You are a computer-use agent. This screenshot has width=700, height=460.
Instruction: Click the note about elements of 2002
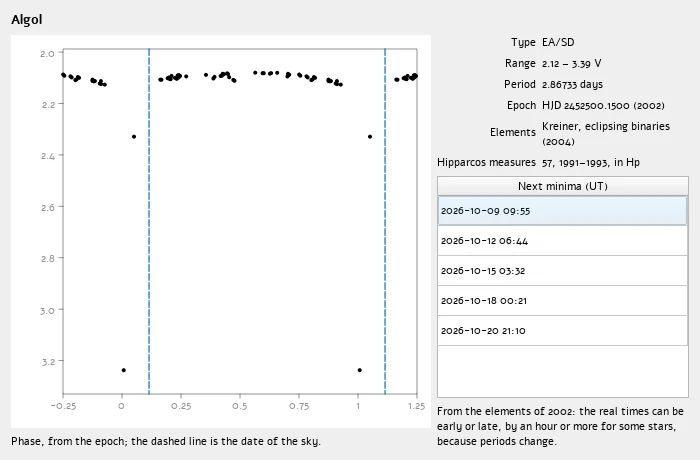click(560, 426)
